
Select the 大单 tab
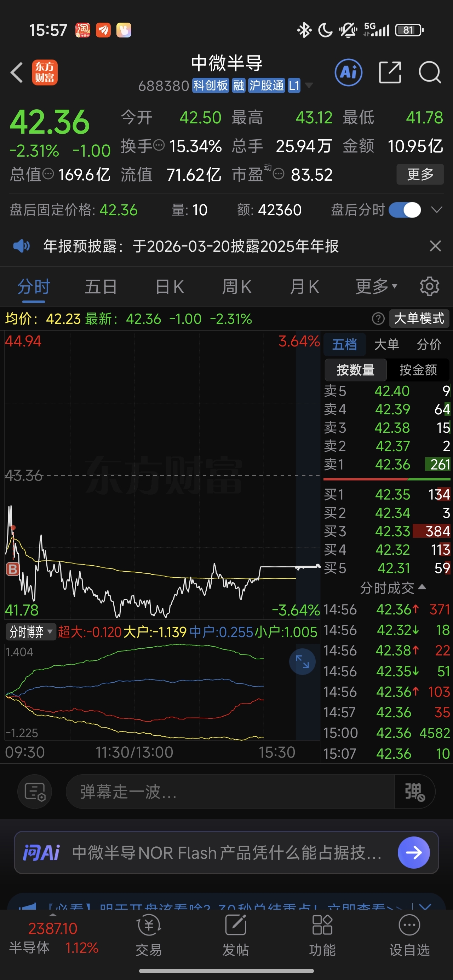pyautogui.click(x=386, y=344)
